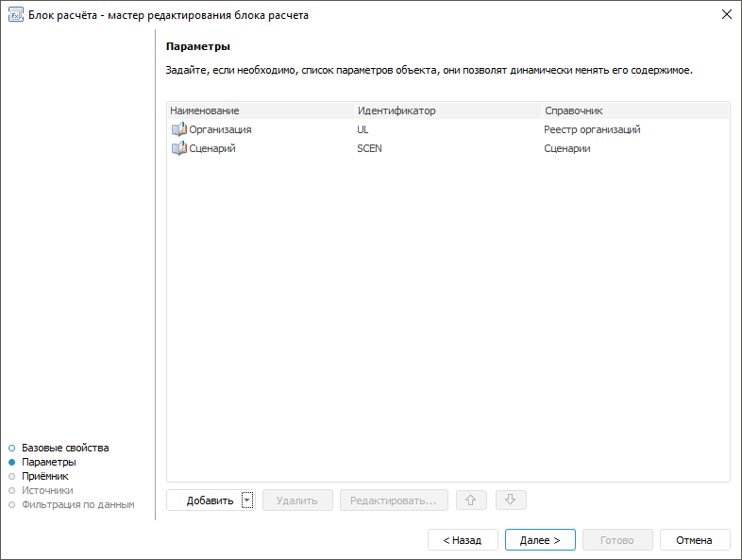This screenshot has width=742, height=560.
Task: Select the Параметры step bullet
Action: click(12, 462)
